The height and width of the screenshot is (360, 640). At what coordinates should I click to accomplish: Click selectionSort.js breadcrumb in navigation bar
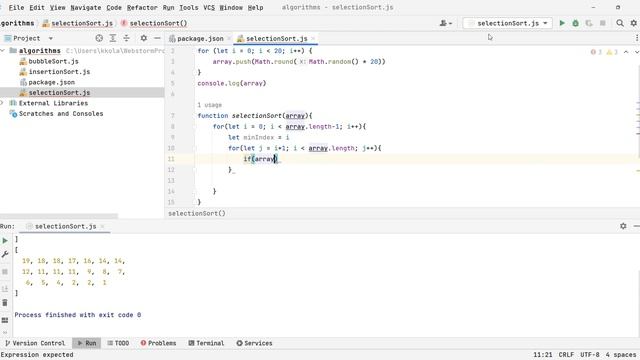pyautogui.click(x=78, y=23)
